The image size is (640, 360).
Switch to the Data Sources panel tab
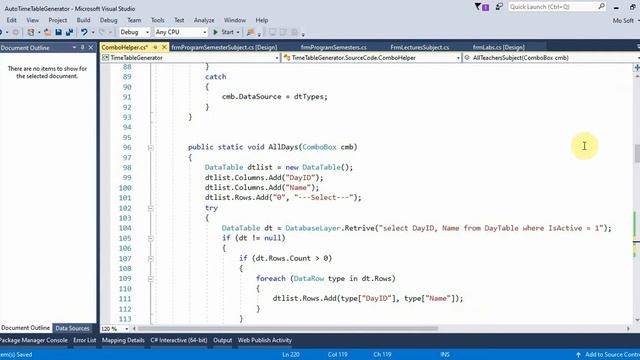click(x=72, y=328)
